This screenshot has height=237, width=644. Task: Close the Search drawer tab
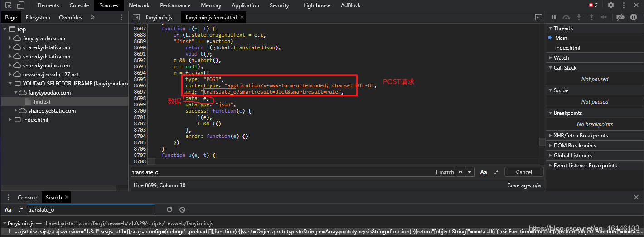67,197
